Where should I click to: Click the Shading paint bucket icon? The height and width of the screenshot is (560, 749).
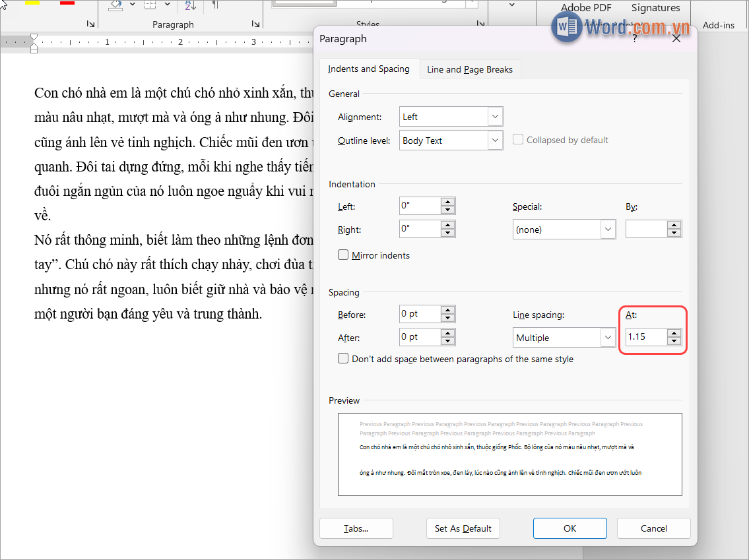click(116, 5)
